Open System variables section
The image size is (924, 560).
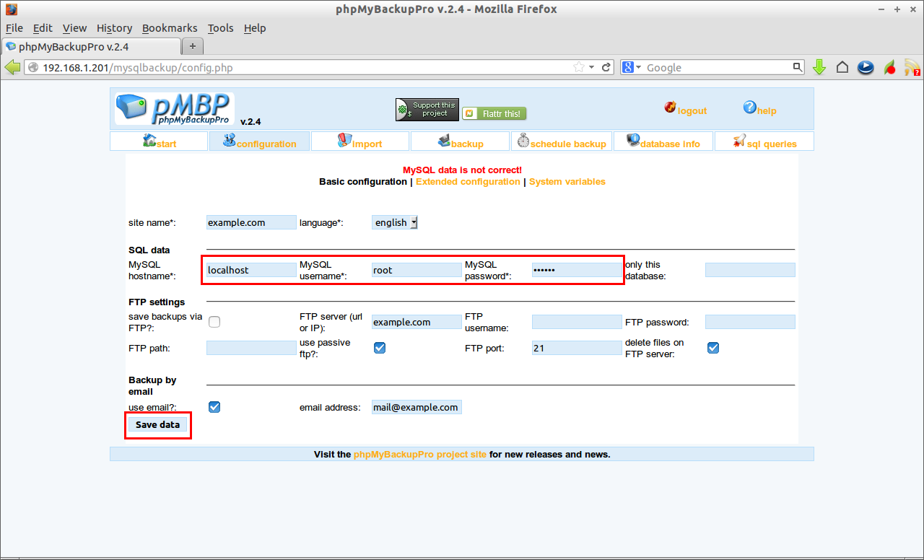[567, 182]
